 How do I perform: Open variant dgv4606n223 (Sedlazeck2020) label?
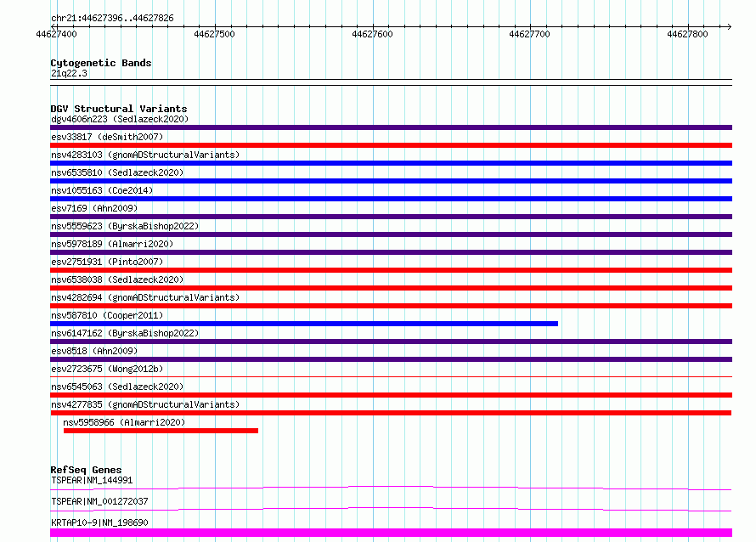(x=120, y=119)
